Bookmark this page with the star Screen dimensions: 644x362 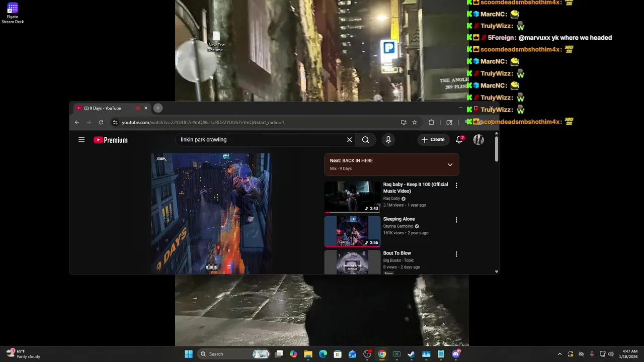click(x=415, y=122)
